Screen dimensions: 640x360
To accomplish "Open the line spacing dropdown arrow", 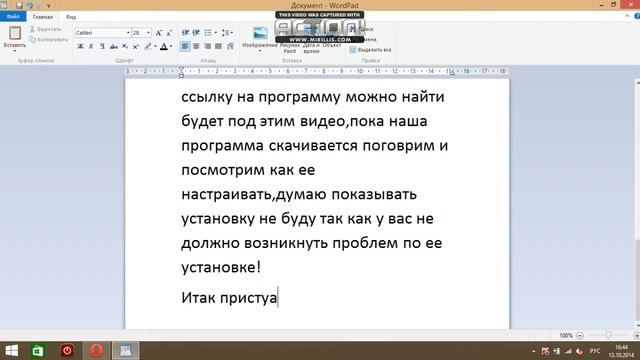I will pos(232,33).
